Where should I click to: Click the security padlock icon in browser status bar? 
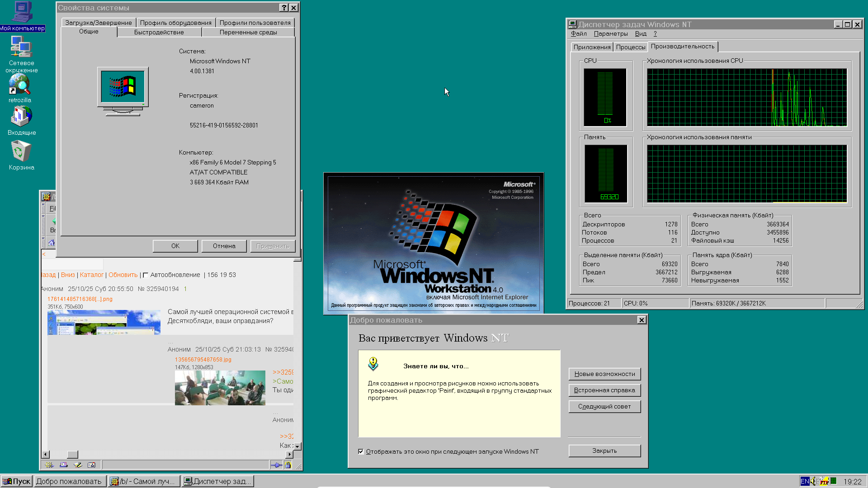288,465
